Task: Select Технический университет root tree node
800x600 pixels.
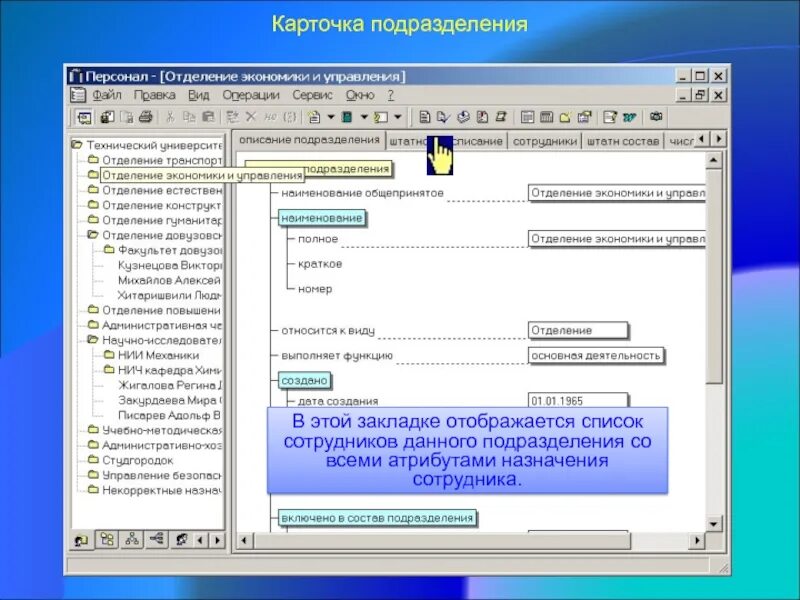Action: pos(154,145)
